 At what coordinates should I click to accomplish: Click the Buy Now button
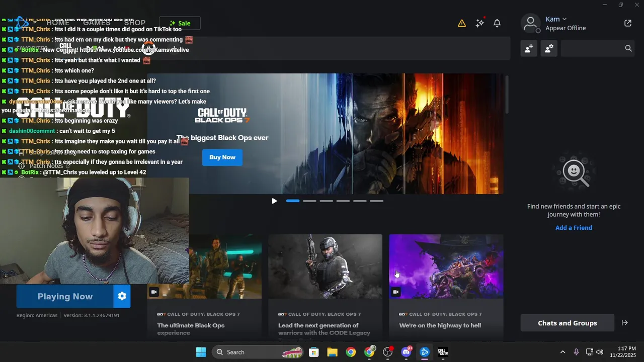(x=222, y=157)
